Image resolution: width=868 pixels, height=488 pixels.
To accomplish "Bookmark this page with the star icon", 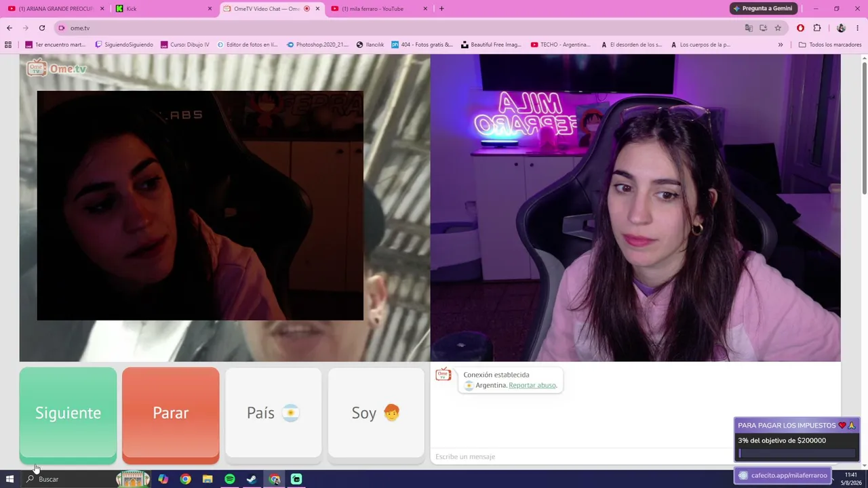I will (x=778, y=28).
